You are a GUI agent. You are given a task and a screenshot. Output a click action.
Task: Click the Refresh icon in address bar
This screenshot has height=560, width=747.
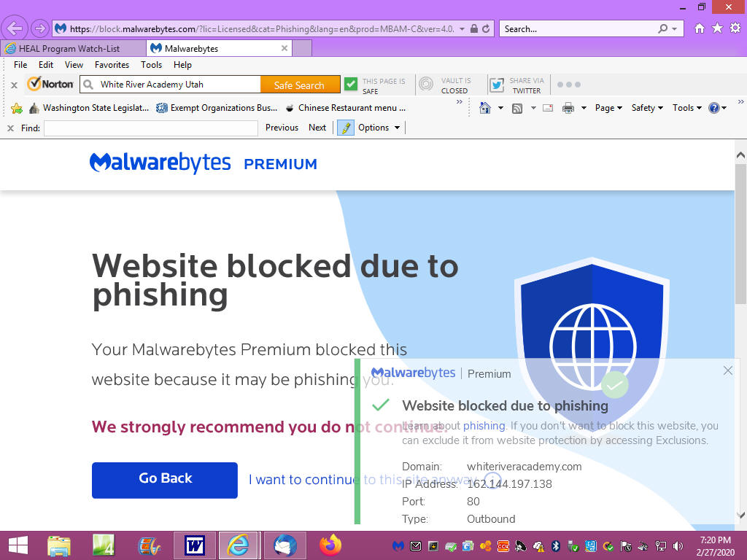coord(485,28)
